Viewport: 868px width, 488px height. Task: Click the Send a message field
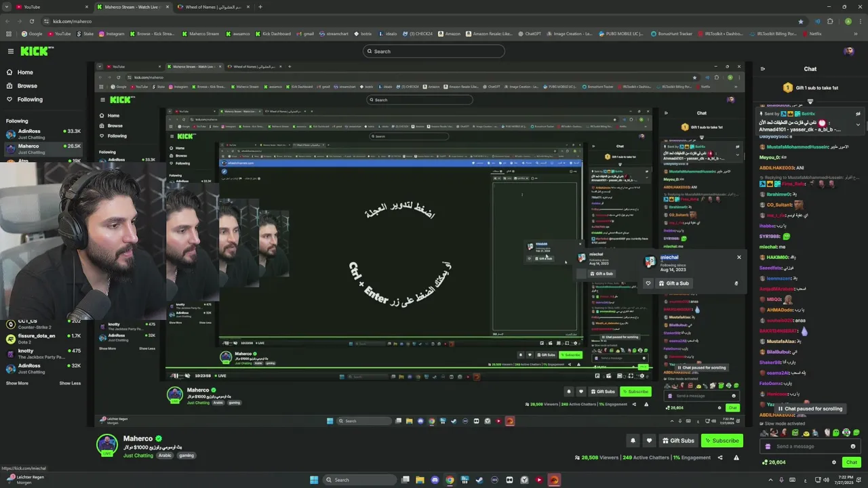pos(810,446)
